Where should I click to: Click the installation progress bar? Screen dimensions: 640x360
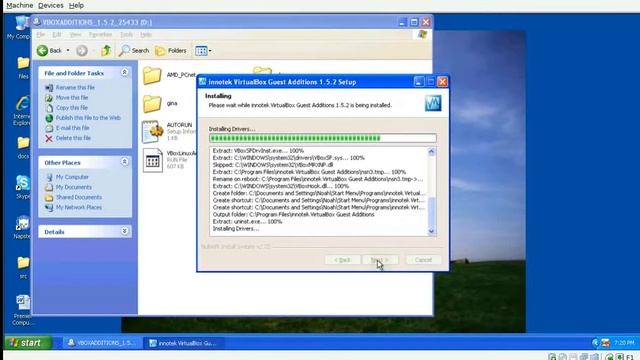tap(322, 138)
